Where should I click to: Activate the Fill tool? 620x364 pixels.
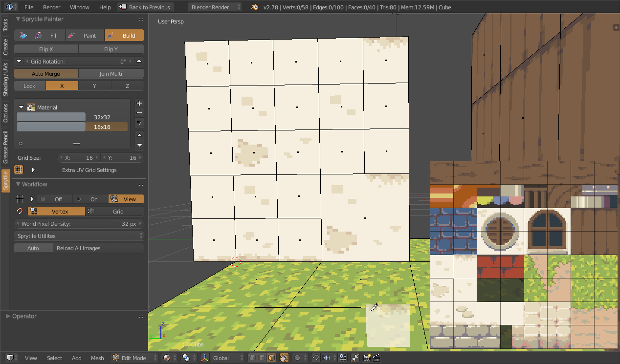(x=49, y=35)
